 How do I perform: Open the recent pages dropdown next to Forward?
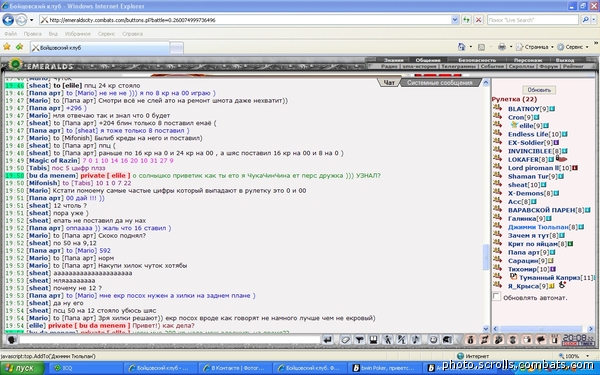coord(32,20)
